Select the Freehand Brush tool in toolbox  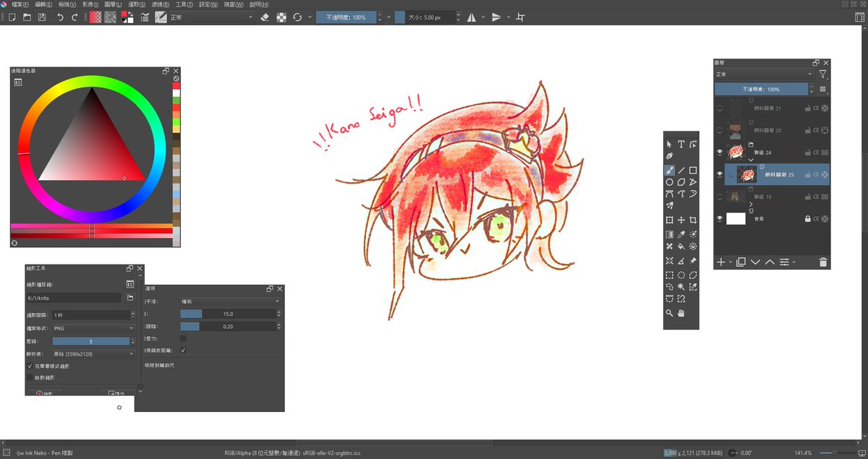669,171
